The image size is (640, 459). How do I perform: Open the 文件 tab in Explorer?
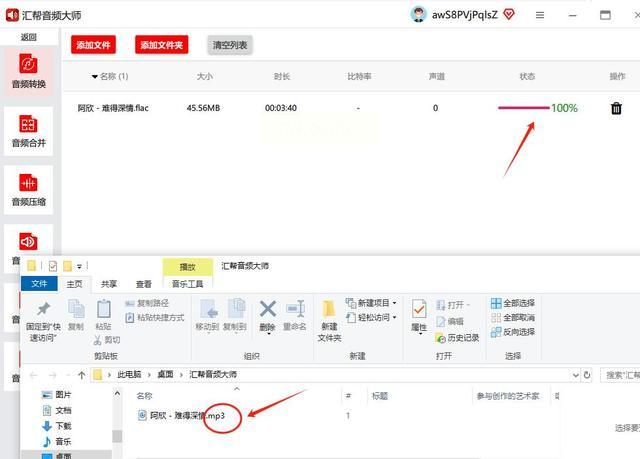coord(39,284)
